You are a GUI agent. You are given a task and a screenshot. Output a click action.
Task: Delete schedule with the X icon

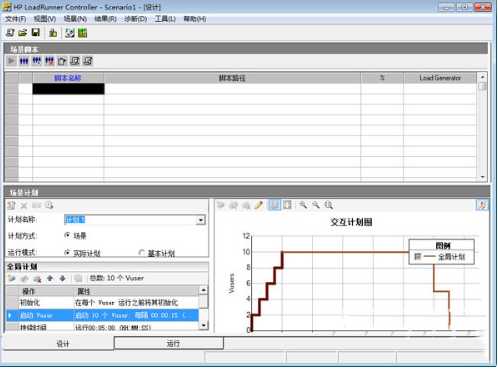24,206
